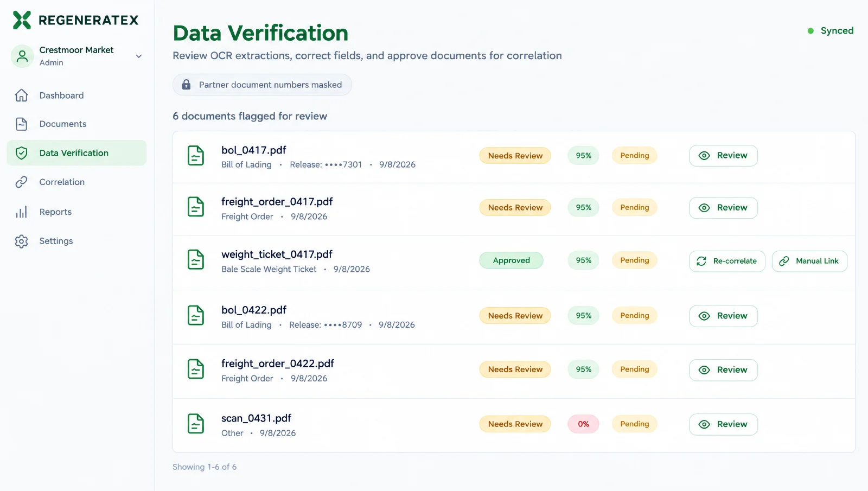Click the lock icon in masked notice
868x491 pixels.
[x=186, y=85]
